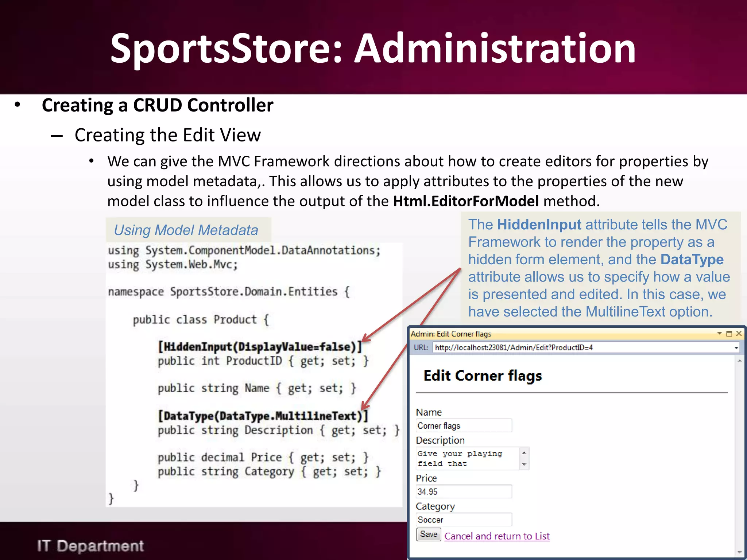Click the public string Category code line
Viewport: 747px width, 560px height.
270,471
